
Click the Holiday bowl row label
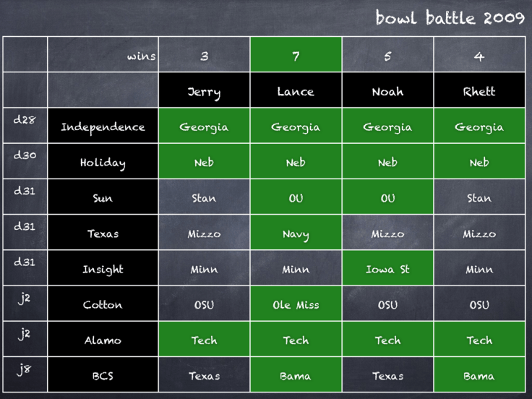click(x=103, y=162)
